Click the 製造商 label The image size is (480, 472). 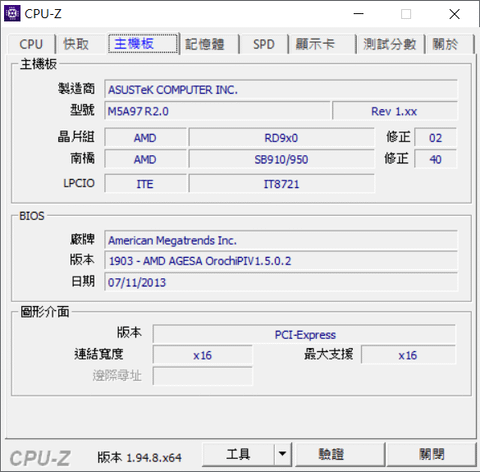[77, 89]
